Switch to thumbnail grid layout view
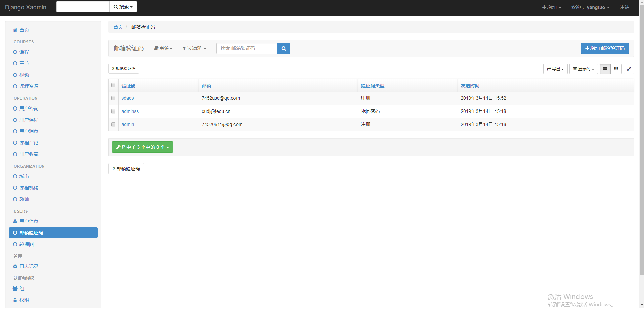This screenshot has width=644, height=309. [x=616, y=69]
